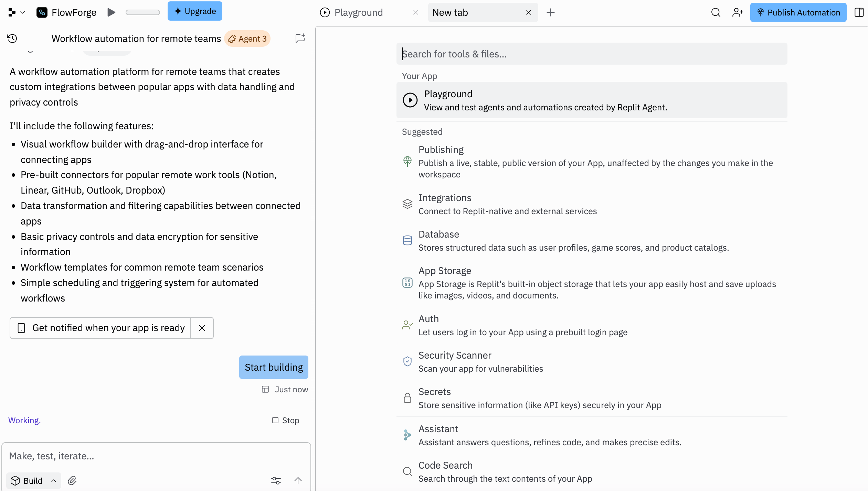Click the Run play button
The image size is (868, 491).
111,12
